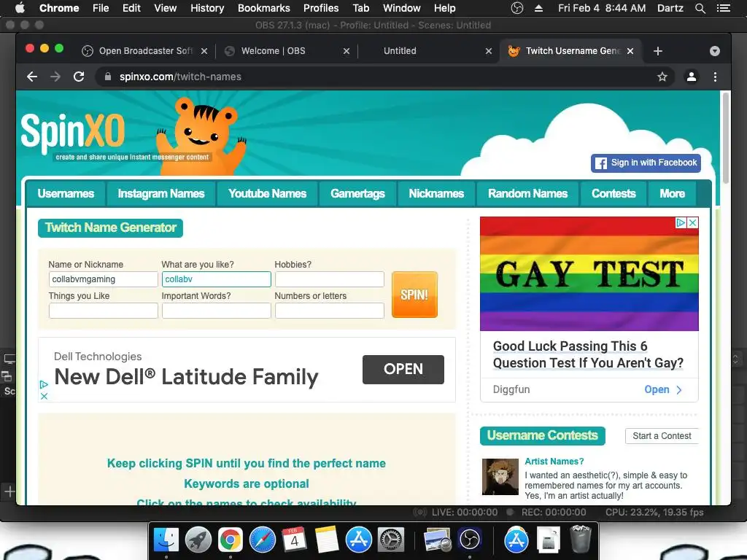Image resolution: width=747 pixels, height=560 pixels.
Task: Click the Artist Names contest avatar
Action: pyautogui.click(x=500, y=477)
